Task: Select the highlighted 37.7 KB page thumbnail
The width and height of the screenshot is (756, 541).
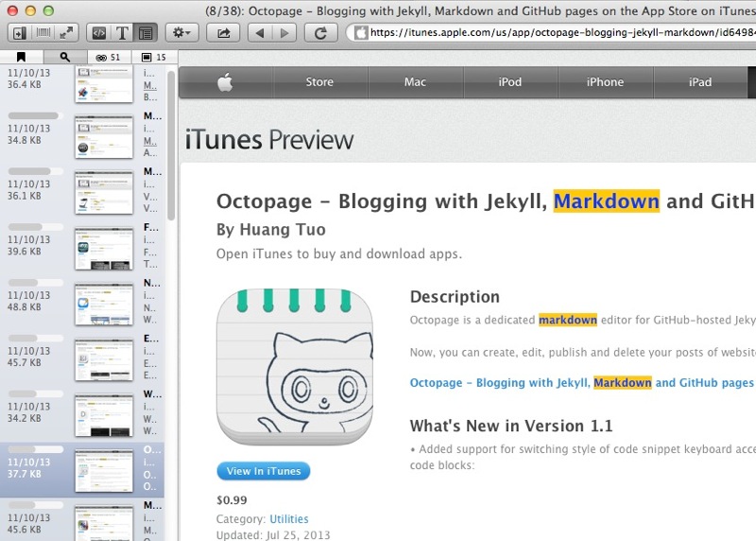Action: pos(104,471)
